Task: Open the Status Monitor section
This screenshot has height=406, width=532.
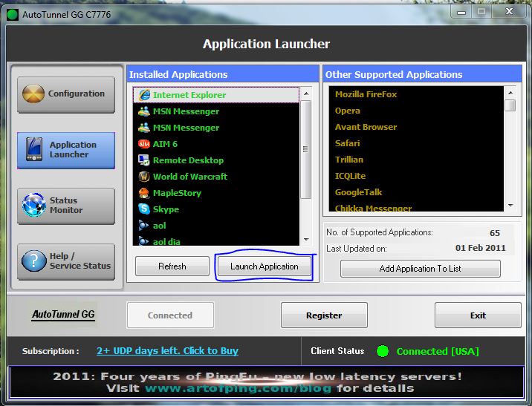Action: pyautogui.click(x=66, y=206)
